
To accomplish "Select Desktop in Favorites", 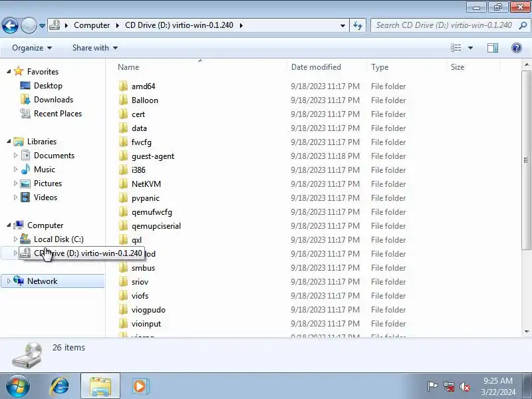I will pyautogui.click(x=48, y=86).
